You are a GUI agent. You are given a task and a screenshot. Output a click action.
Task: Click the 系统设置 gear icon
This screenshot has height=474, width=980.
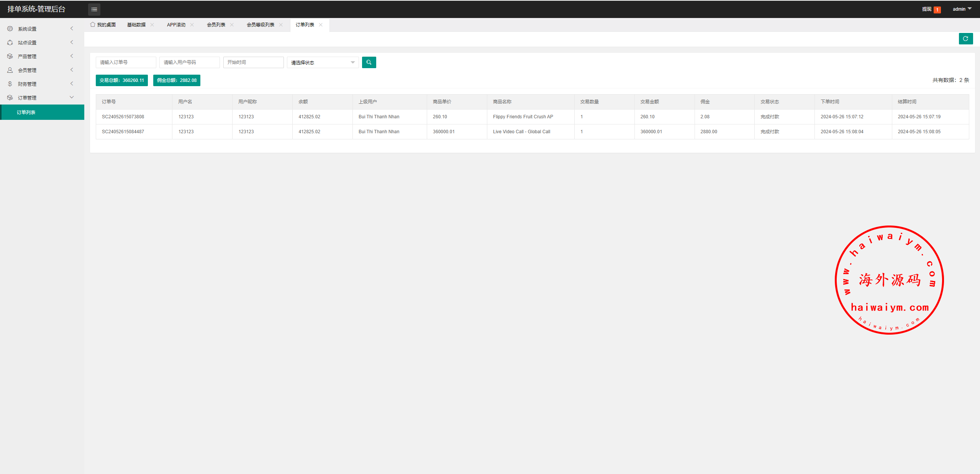pos(10,29)
